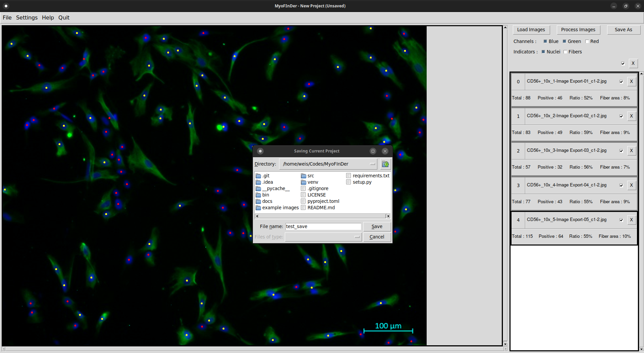Open the .git folder

263,176
